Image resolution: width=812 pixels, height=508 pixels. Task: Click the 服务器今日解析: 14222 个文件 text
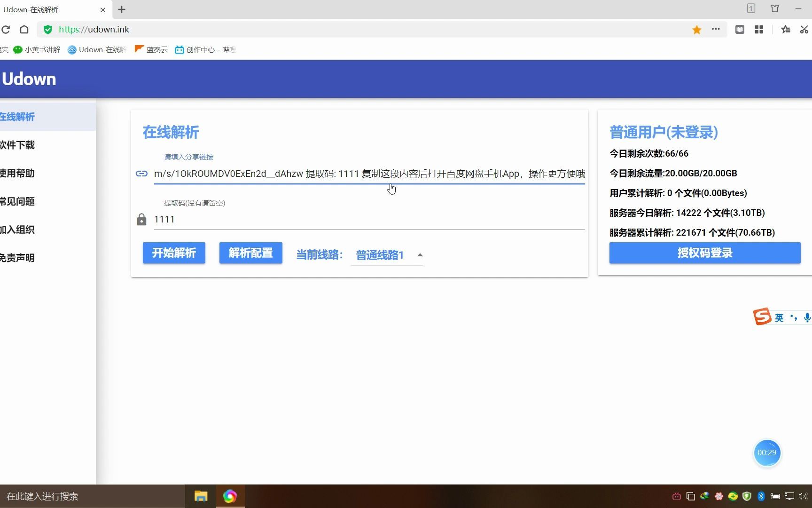(687, 213)
